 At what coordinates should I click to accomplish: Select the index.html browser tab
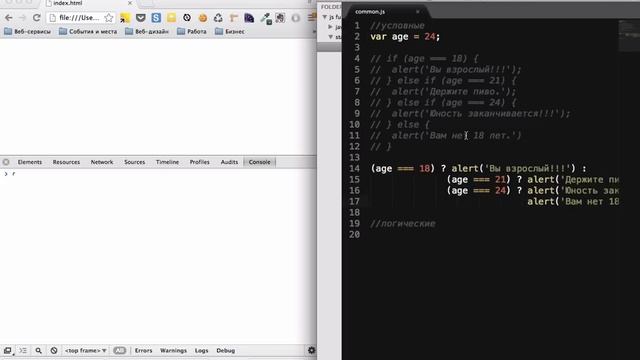tap(88, 3)
